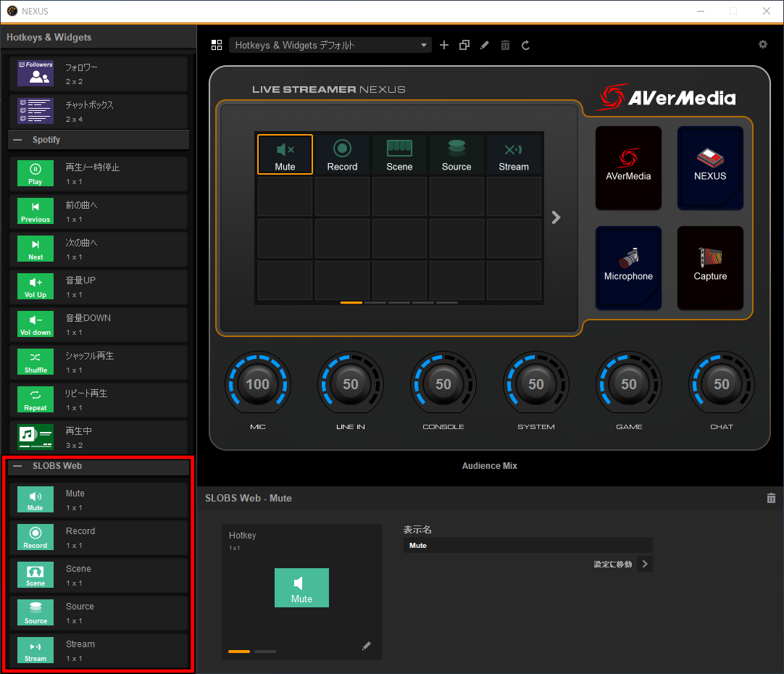Delete the SLOBS Web Mute hotkey via the detail panel trash icon
784x674 pixels.
[x=771, y=498]
